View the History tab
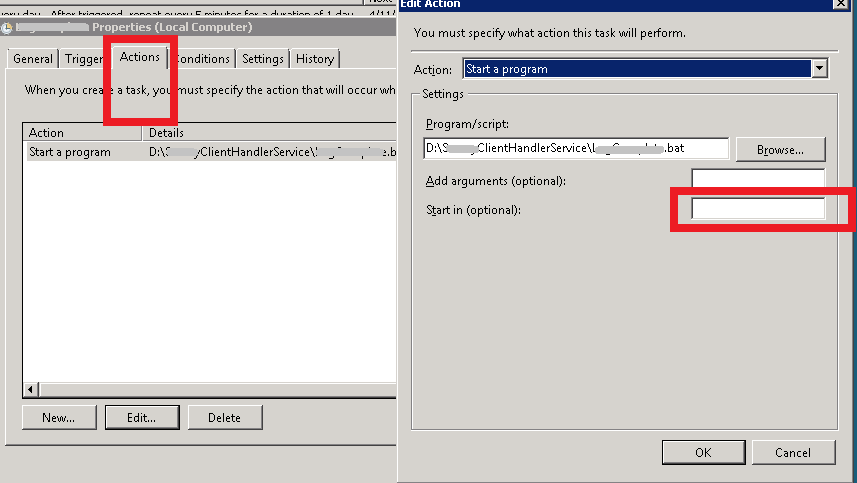The height and width of the screenshot is (483, 857). tap(315, 59)
